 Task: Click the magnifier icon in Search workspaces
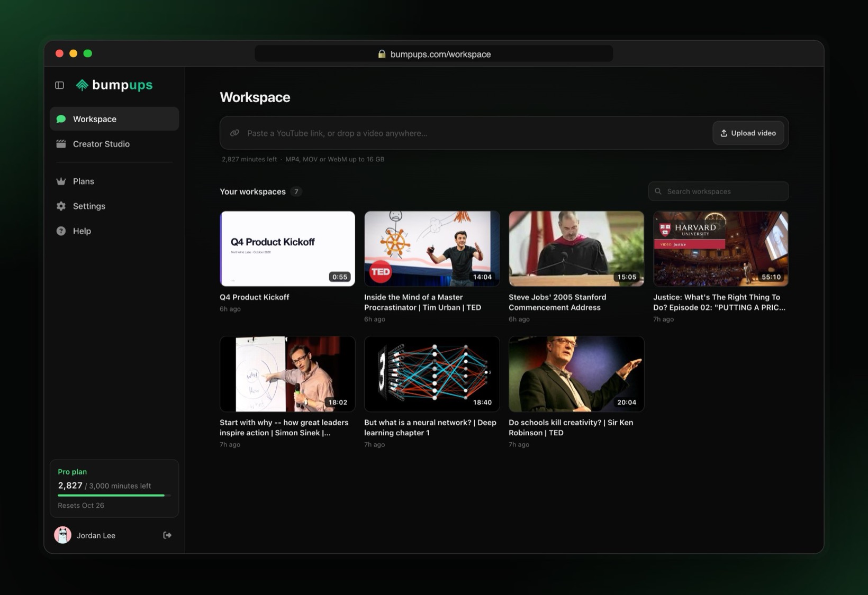pyautogui.click(x=658, y=191)
